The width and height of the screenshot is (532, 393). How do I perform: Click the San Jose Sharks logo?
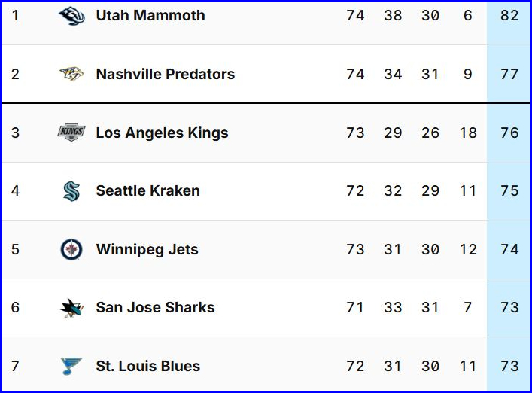point(71,308)
